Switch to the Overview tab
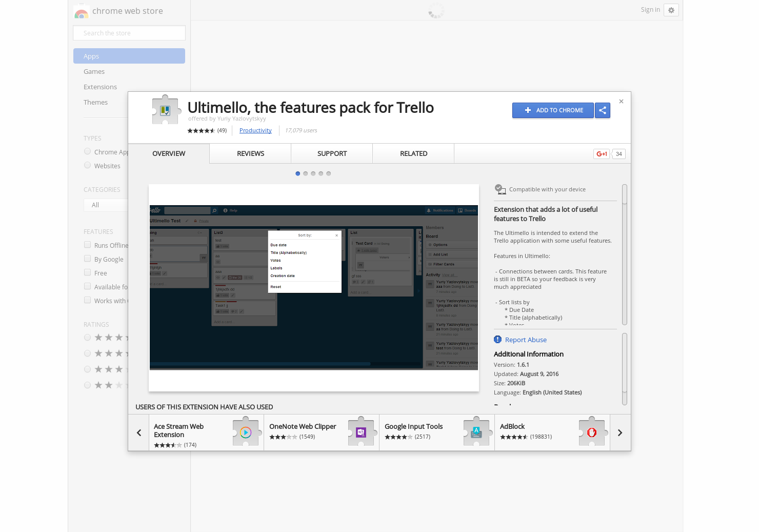 coord(169,153)
